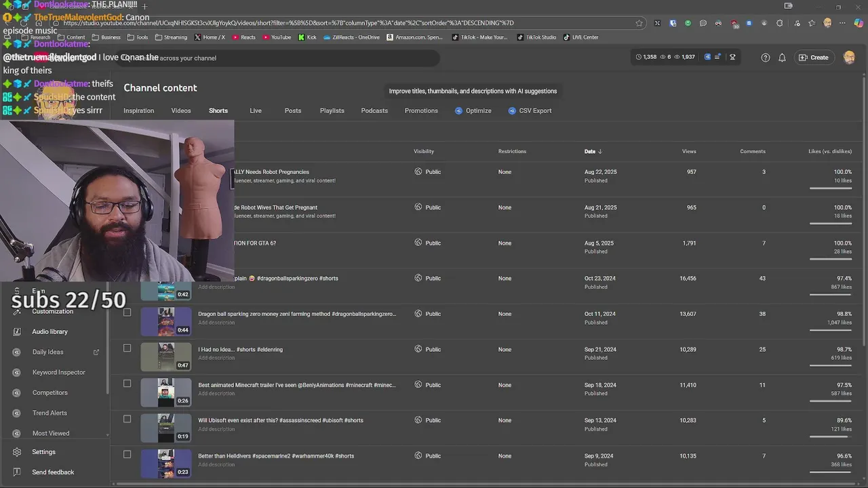Open browser Favorites star-list icon

click(812, 23)
